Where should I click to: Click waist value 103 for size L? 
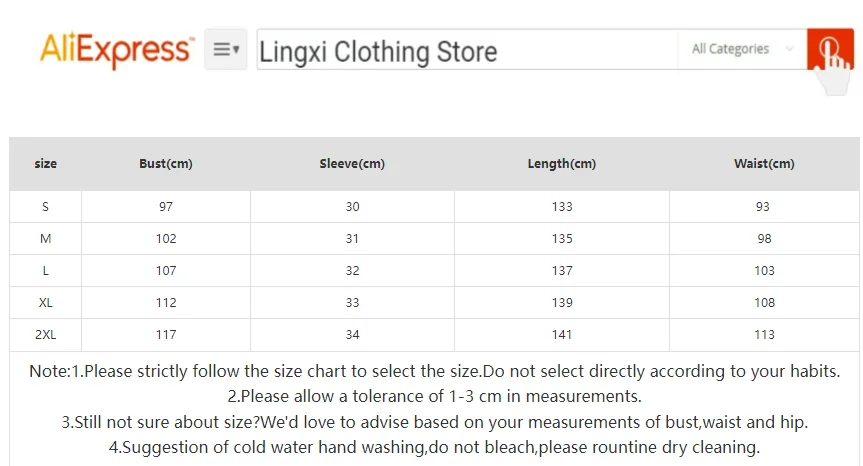coord(764,271)
